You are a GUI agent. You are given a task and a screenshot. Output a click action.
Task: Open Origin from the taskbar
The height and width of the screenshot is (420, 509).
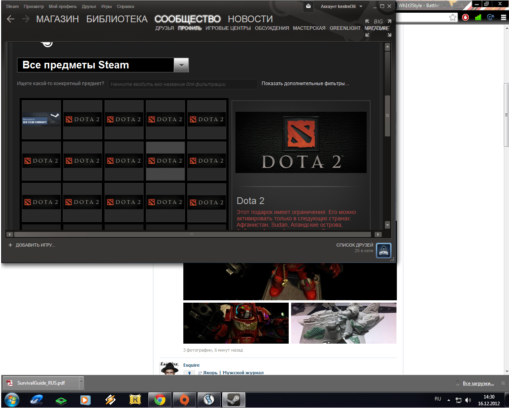tap(185, 400)
